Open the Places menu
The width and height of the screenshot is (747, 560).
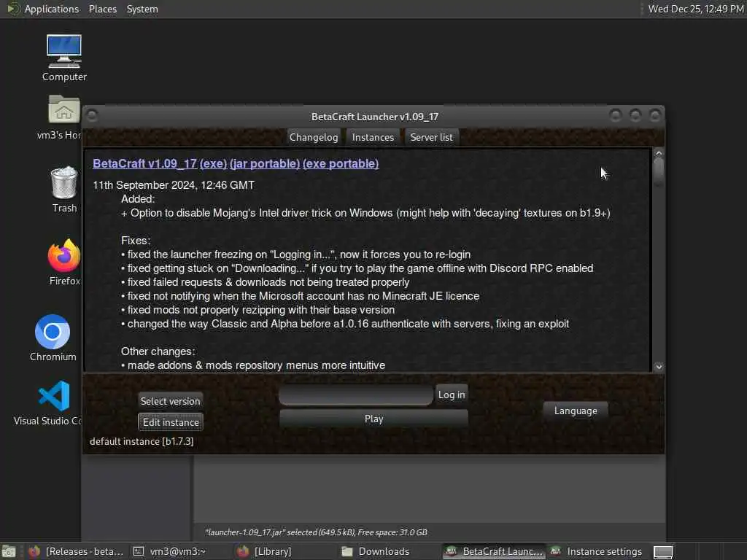(102, 9)
